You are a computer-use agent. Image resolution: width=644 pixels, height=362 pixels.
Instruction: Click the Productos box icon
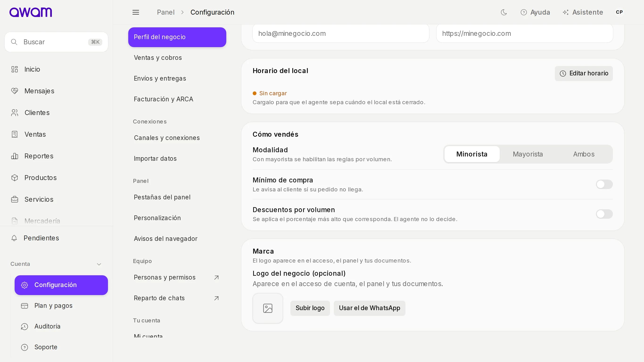[15, 178]
